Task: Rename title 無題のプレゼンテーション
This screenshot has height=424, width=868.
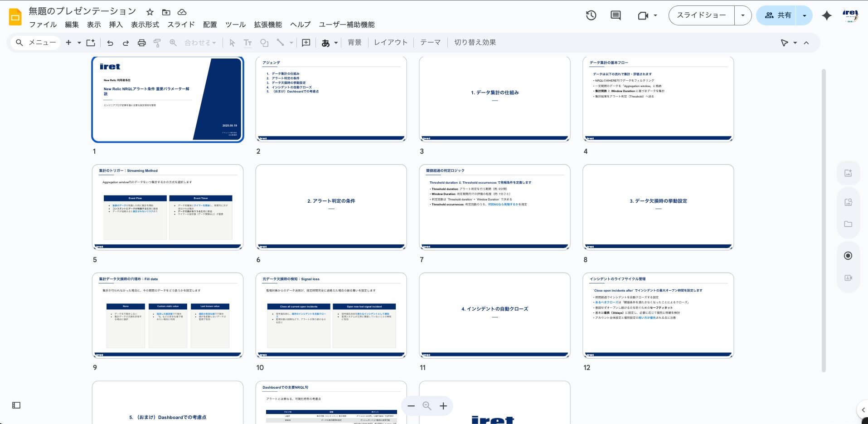Action: pyautogui.click(x=82, y=11)
